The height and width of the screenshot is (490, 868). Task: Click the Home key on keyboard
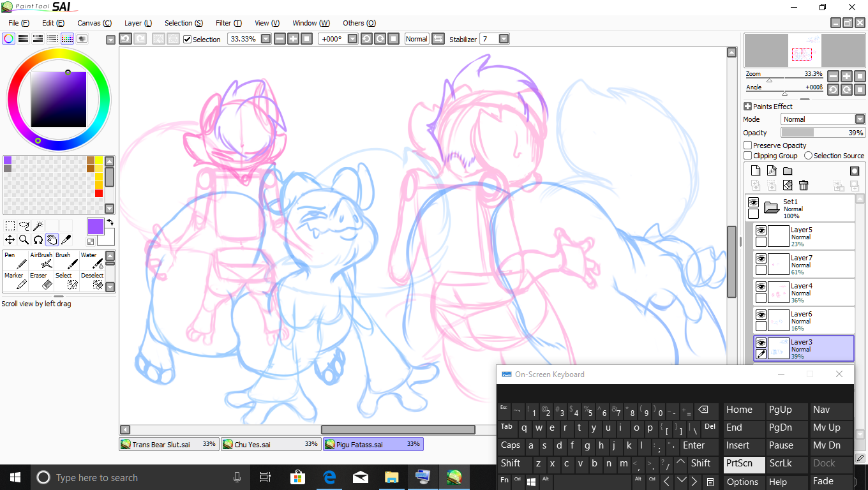[x=744, y=410]
